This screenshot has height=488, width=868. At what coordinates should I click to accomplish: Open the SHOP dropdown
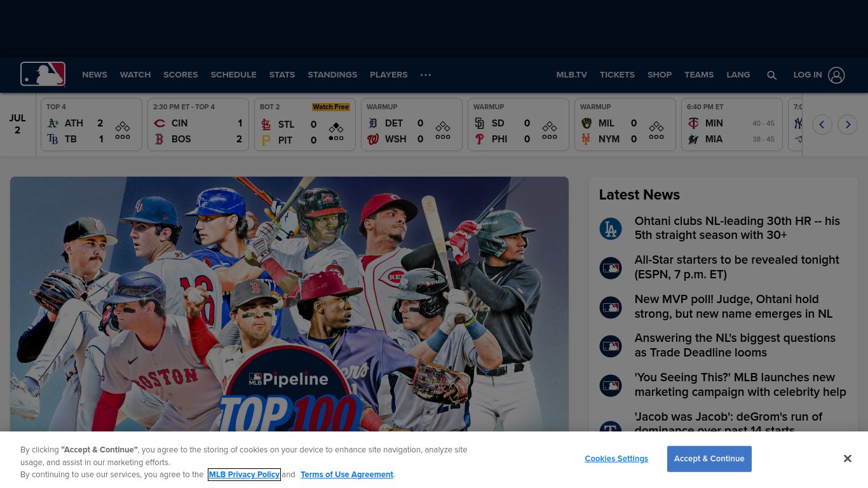point(660,75)
